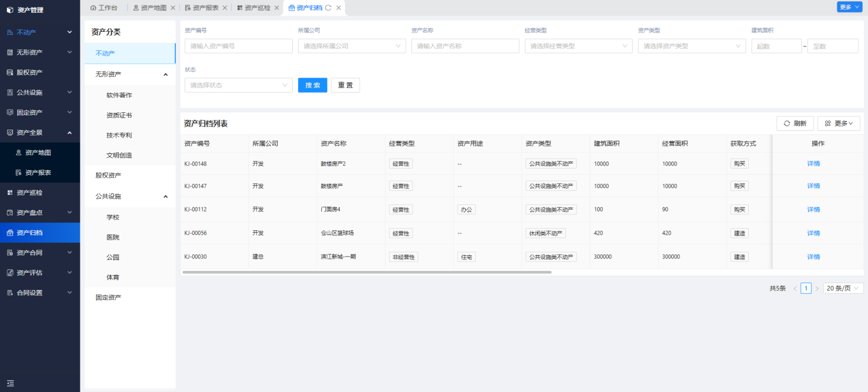Viewport: 868px width, 392px height.
Task: Collapse the 无形资产 category in 资产分类 tree
Action: click(165, 75)
